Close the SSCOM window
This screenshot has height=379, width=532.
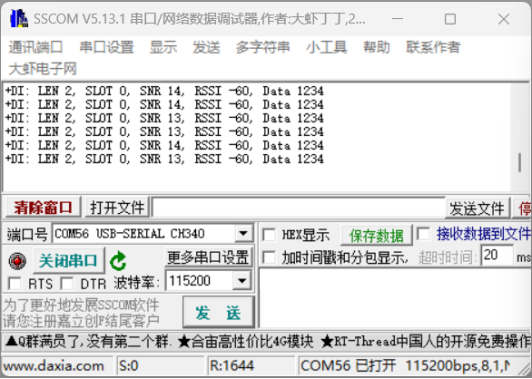click(504, 19)
